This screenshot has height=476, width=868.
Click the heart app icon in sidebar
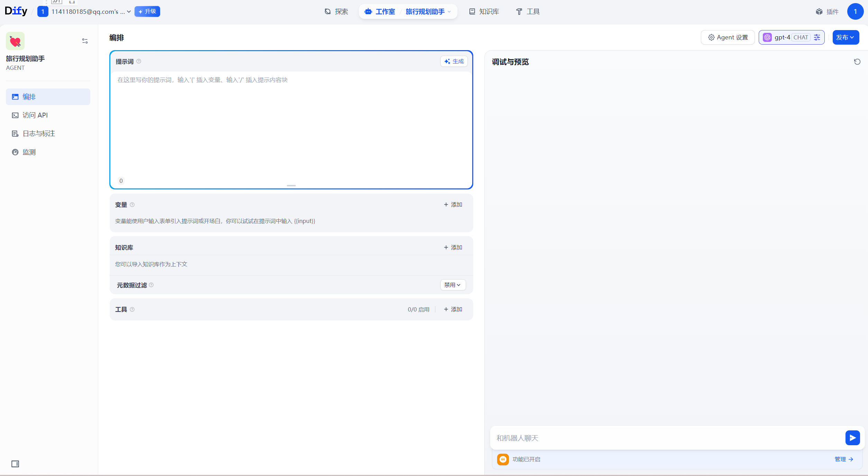point(15,41)
